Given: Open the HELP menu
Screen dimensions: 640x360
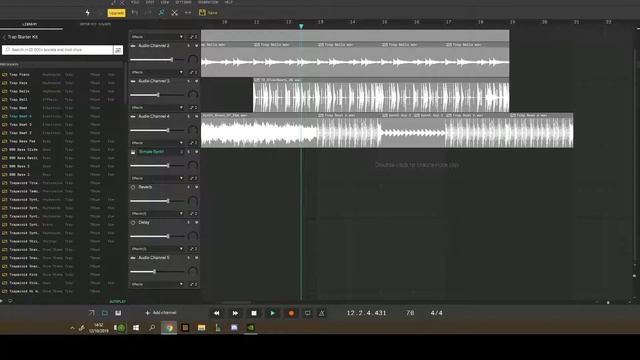Looking at the screenshot, I should click(x=229, y=2).
